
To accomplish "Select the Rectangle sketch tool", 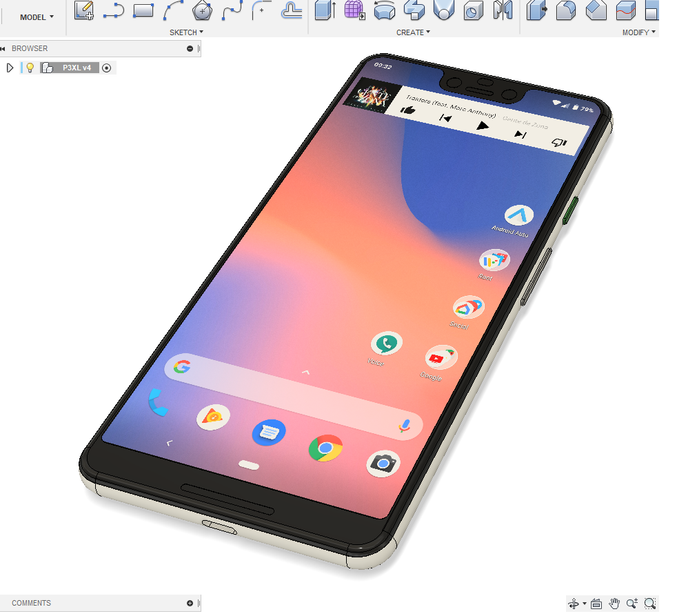I will click(x=143, y=10).
